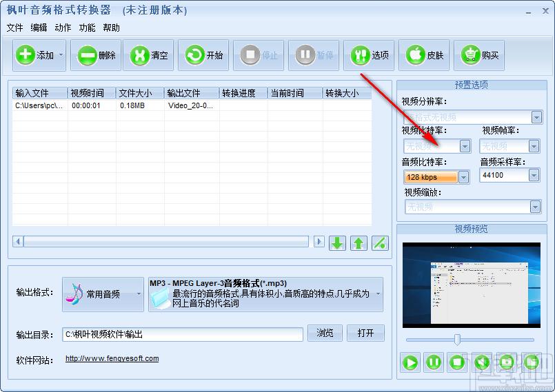The image size is (555, 392).
Task: Open the 音频比特率 128 kbps dropdown
Action: tap(463, 177)
